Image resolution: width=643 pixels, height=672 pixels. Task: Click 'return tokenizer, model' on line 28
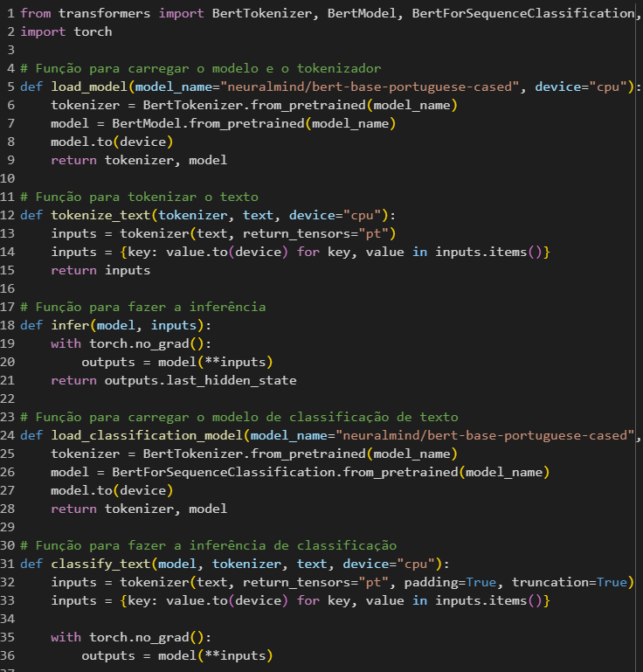click(139, 509)
